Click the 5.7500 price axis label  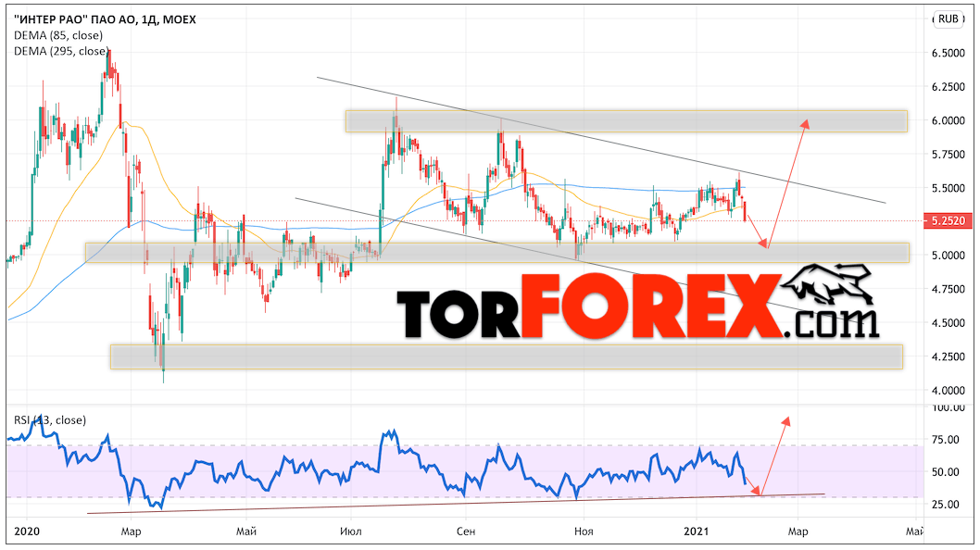pyautogui.click(x=948, y=155)
